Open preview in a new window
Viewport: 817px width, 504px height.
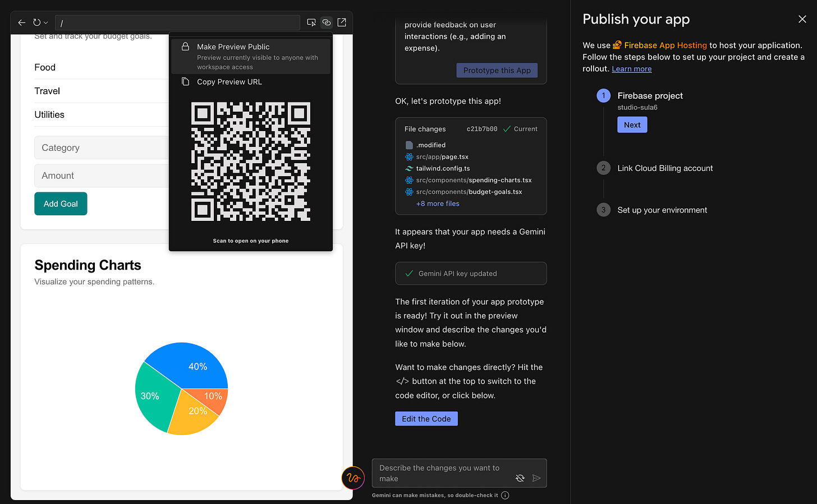click(x=342, y=22)
